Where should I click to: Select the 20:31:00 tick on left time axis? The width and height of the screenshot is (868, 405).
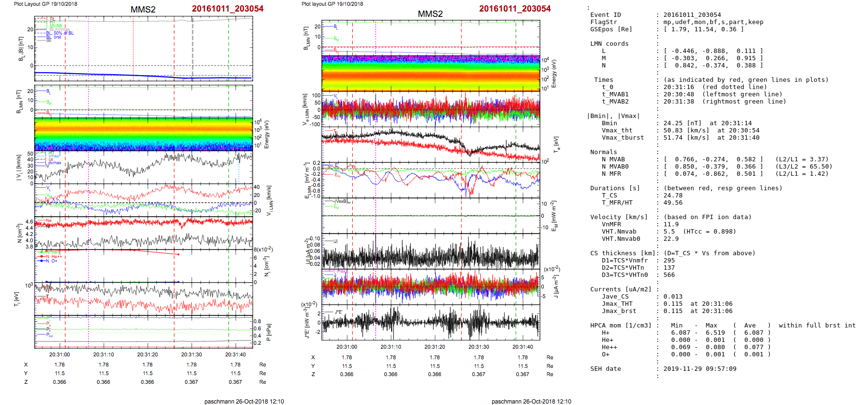pyautogui.click(x=60, y=354)
